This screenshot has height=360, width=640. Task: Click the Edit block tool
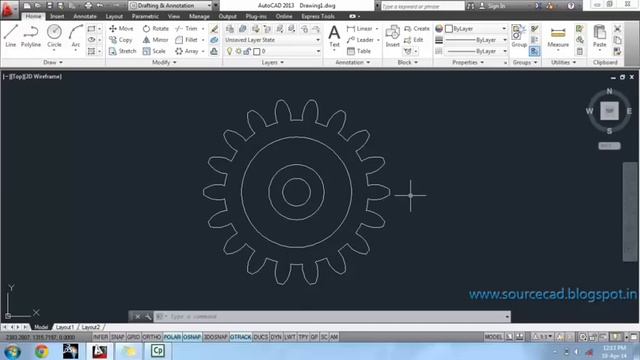(413, 40)
